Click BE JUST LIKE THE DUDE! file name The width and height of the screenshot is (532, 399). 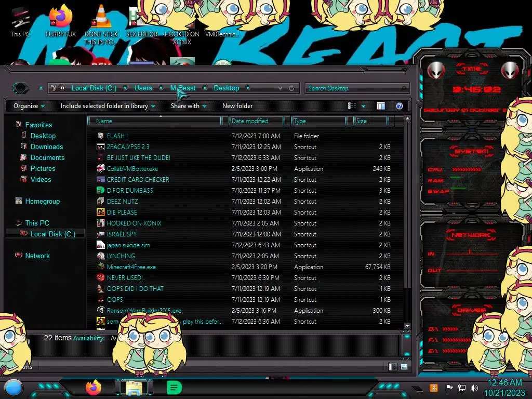[138, 158]
